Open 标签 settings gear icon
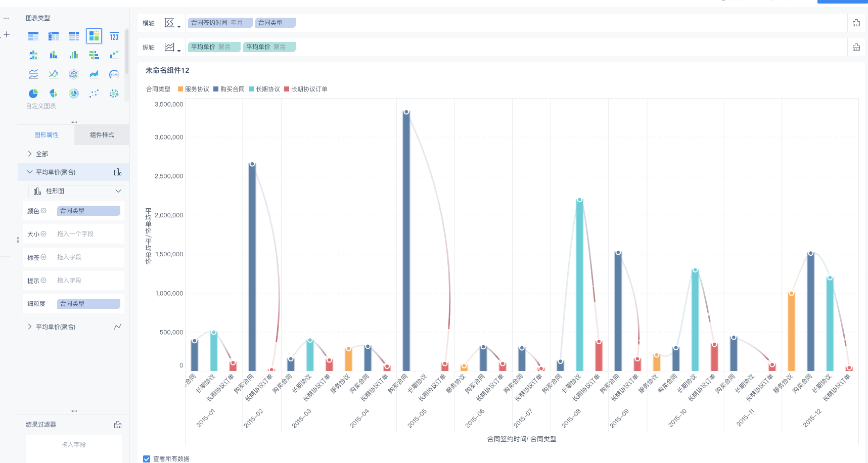The width and height of the screenshot is (868, 463). point(43,257)
